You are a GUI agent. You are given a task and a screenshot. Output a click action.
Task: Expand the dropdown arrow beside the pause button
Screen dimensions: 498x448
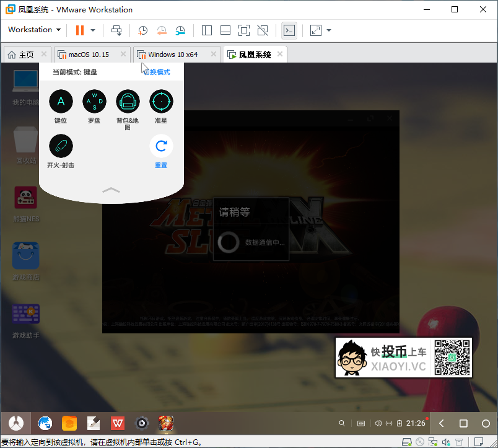tap(93, 30)
